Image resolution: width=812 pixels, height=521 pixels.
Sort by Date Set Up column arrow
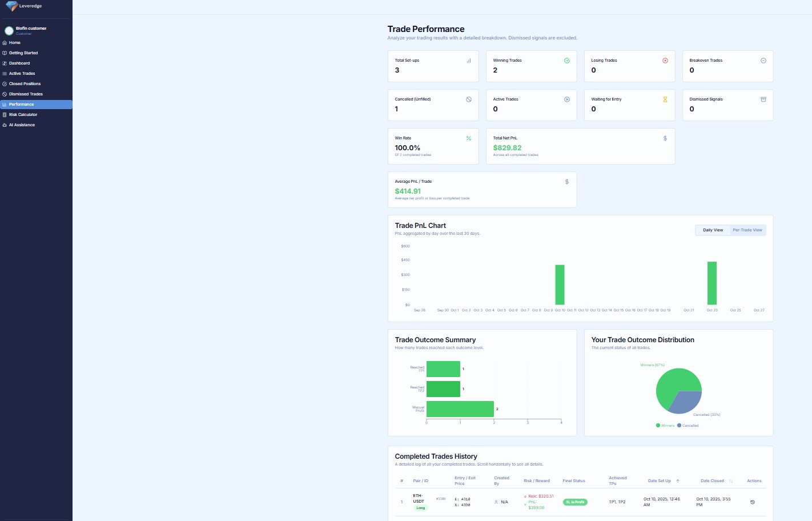(677, 480)
